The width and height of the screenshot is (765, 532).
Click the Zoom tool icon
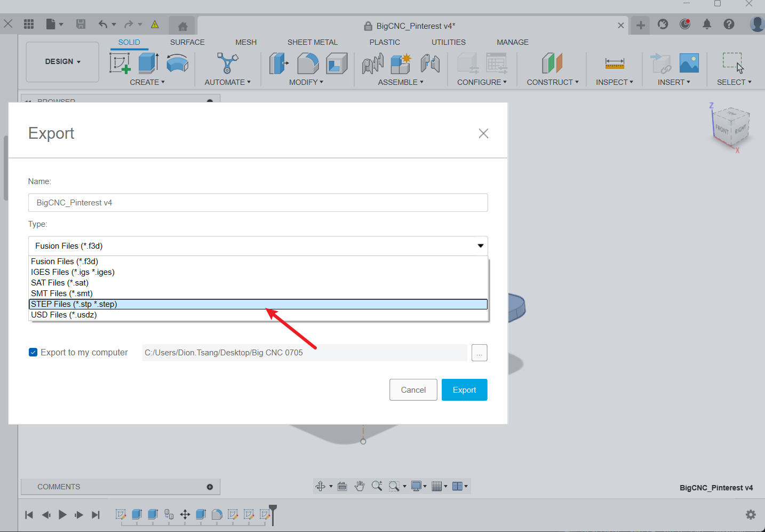pyautogui.click(x=377, y=486)
